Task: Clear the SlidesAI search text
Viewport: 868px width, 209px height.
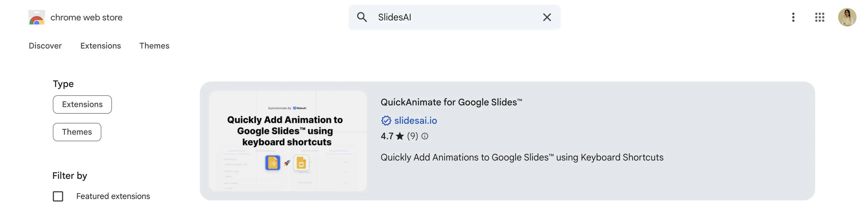Action: (547, 17)
